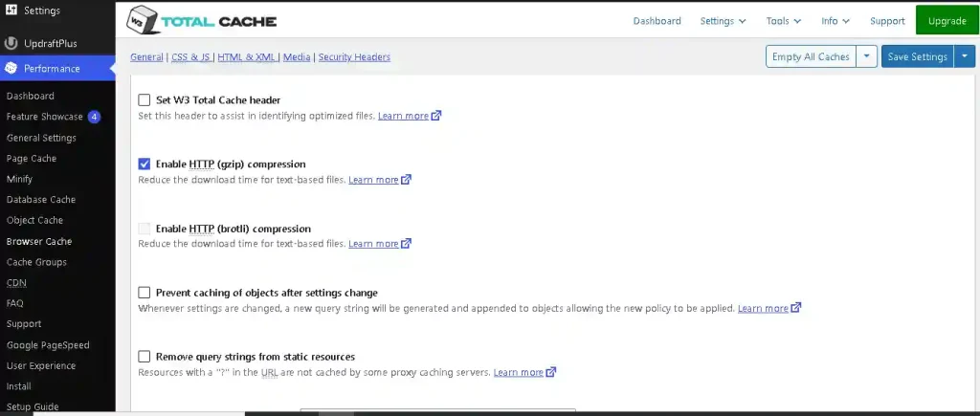Open Learn more for Remove query strings
The width and height of the screenshot is (980, 416).
coord(518,372)
